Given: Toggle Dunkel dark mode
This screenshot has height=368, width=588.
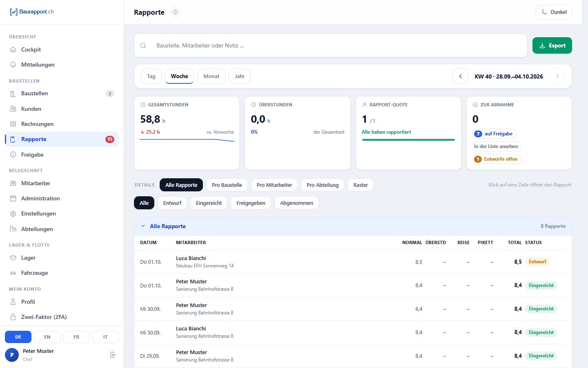Looking at the screenshot, I should click(554, 12).
